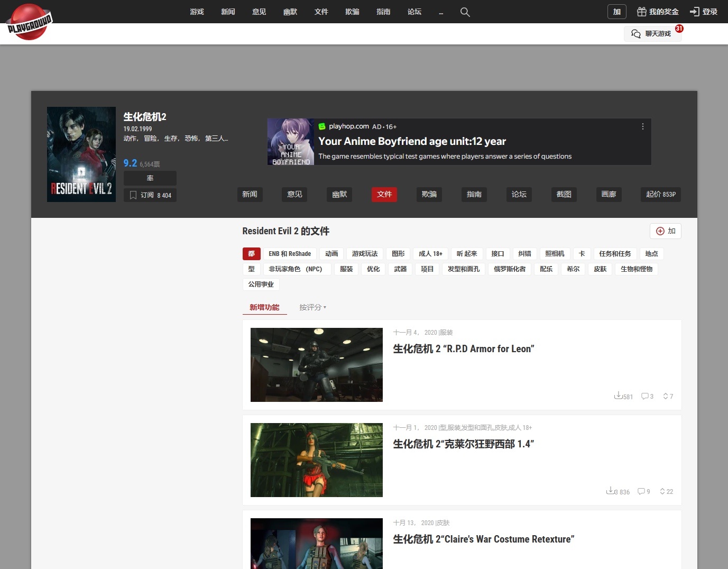
Task: Click the dark 加 button in header
Action: (x=617, y=12)
